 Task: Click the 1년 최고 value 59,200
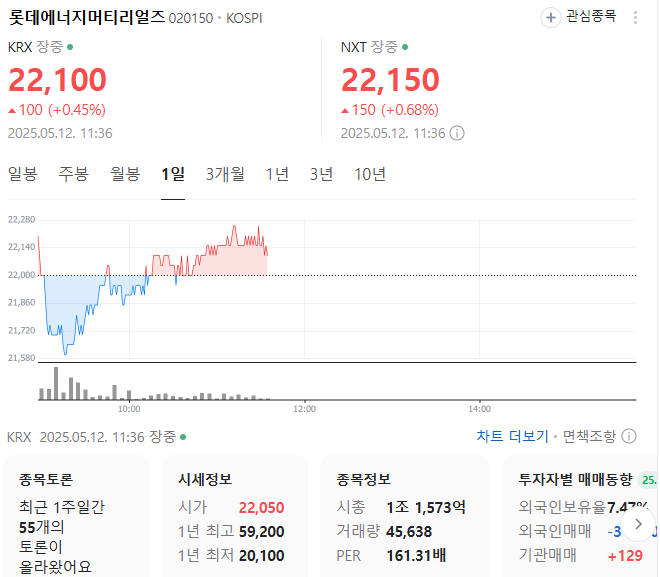coord(261,532)
